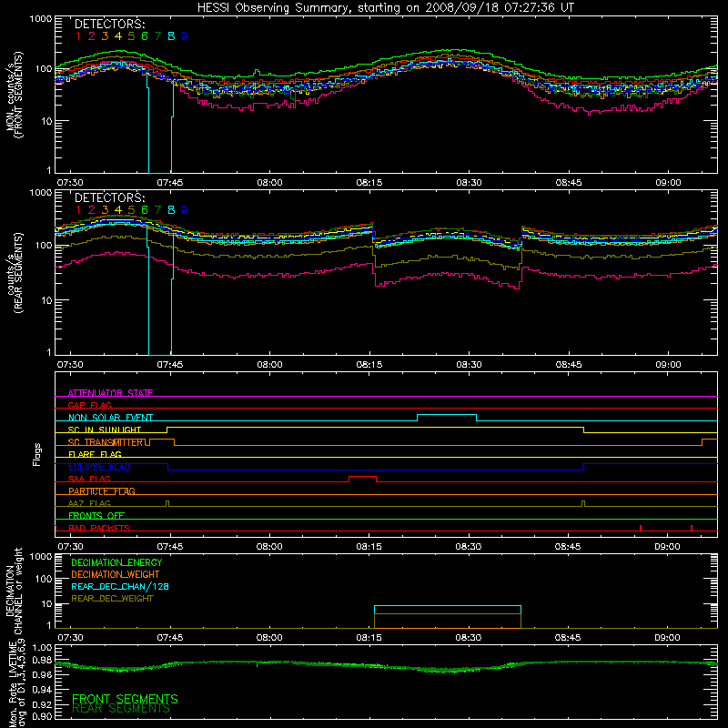The width and height of the screenshot is (728, 728).
Task: Click the NON_SOLAR_EVENT flag label
Action: (110, 418)
